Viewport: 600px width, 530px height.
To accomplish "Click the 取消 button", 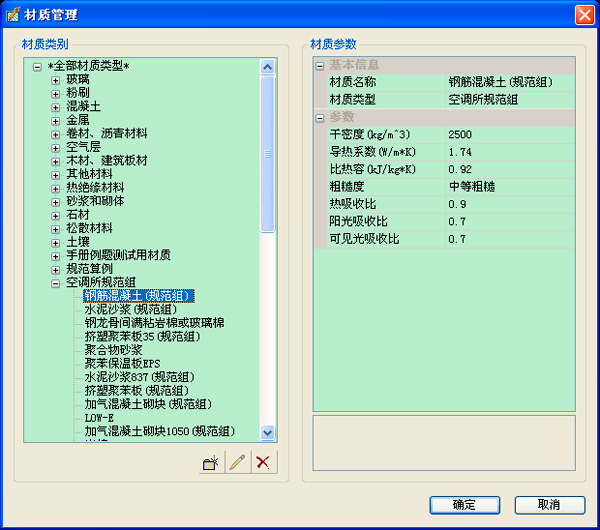I will tap(549, 504).
